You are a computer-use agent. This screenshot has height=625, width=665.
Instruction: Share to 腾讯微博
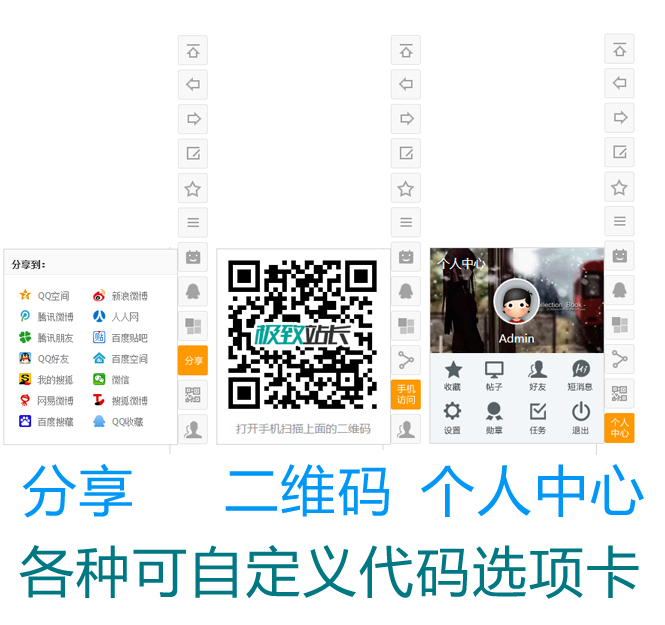click(x=46, y=316)
